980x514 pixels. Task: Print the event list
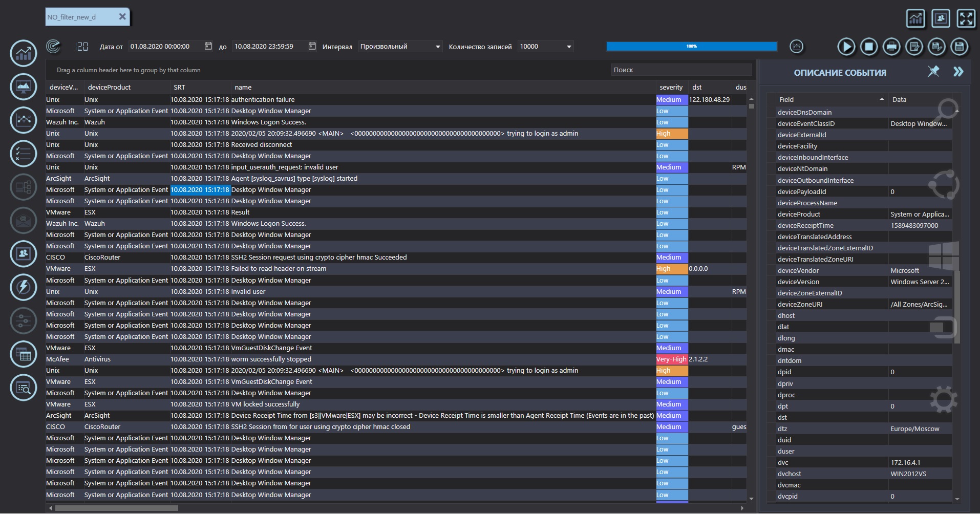point(891,47)
